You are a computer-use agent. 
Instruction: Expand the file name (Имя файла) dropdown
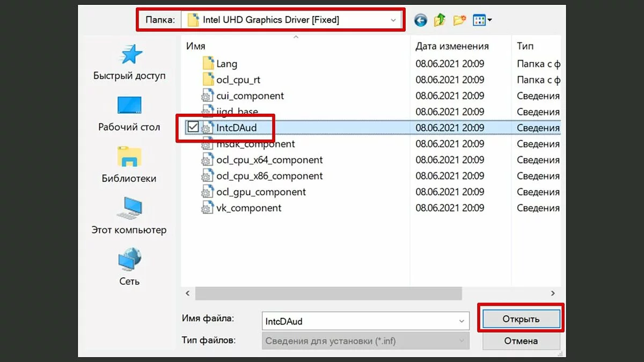point(462,321)
